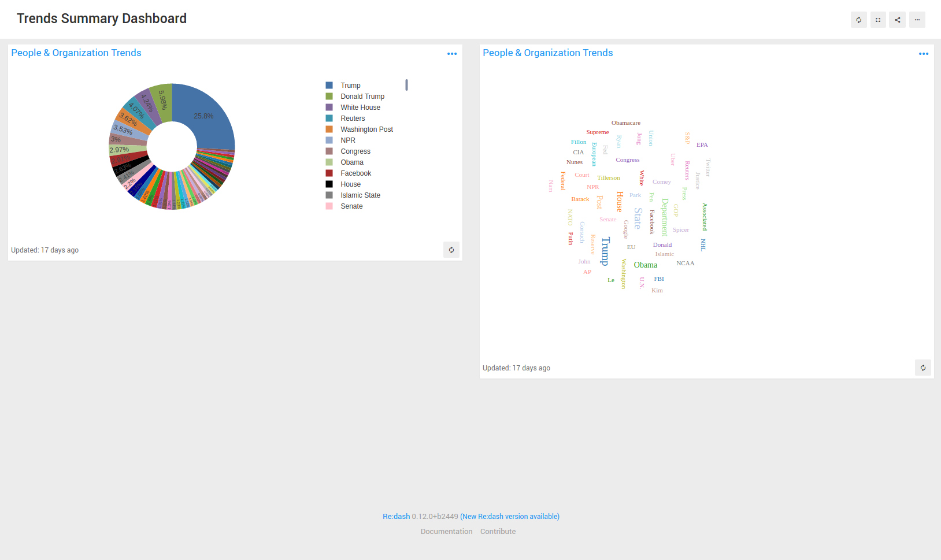Open the pie chart widget's three-dot menu

pyautogui.click(x=452, y=54)
